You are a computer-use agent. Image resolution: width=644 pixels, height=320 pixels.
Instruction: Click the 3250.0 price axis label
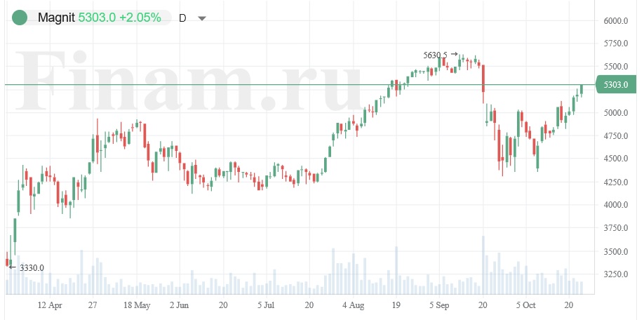point(615,274)
